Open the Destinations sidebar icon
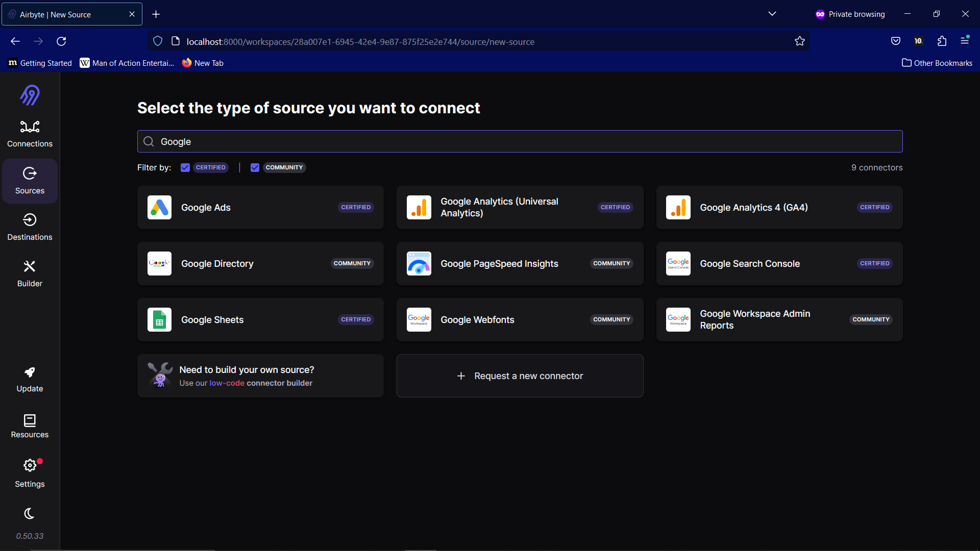This screenshot has width=980, height=551. (x=30, y=220)
